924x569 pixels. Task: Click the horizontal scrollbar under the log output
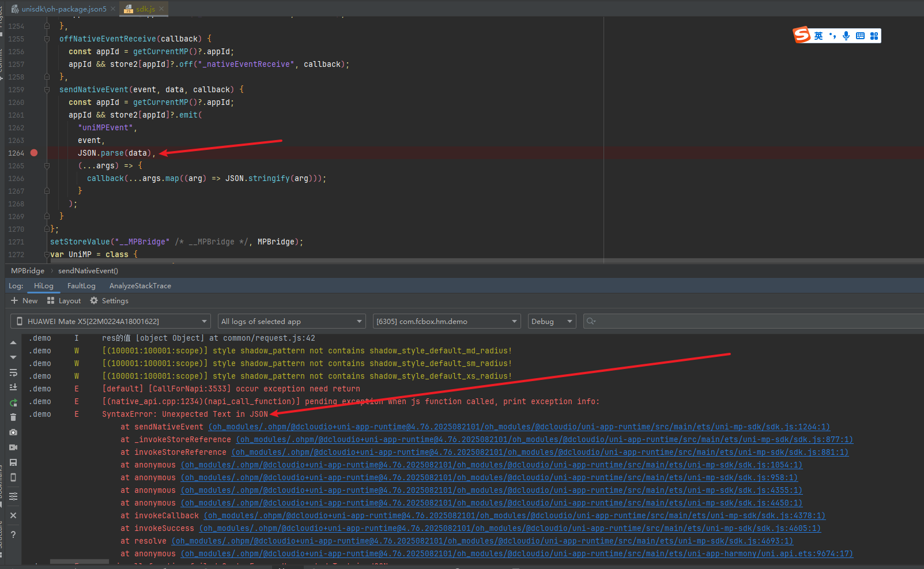point(79,562)
